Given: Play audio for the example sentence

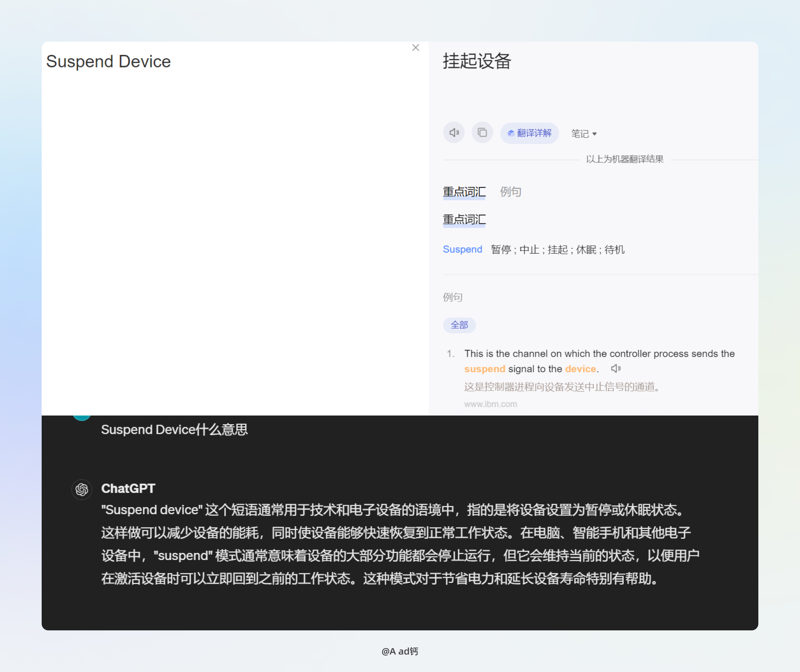Looking at the screenshot, I should click(616, 368).
